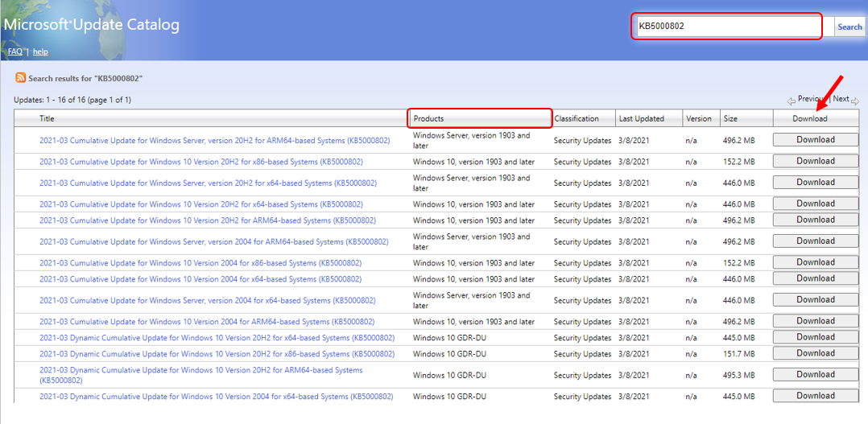Viewport: 868px width, 424px height.
Task: Download Windows 10 20H2 x86 update
Action: tap(816, 161)
